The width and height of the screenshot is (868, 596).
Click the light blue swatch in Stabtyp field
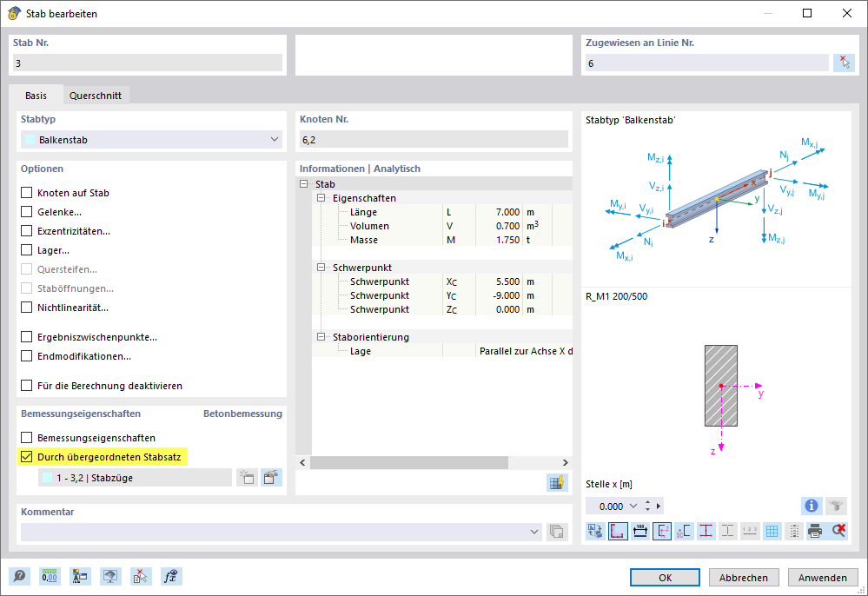click(x=30, y=140)
